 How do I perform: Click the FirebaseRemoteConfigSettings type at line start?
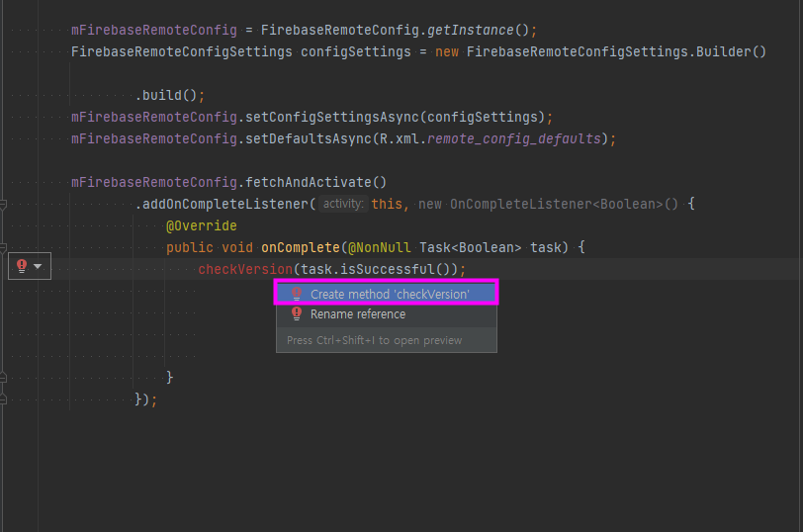tap(182, 51)
